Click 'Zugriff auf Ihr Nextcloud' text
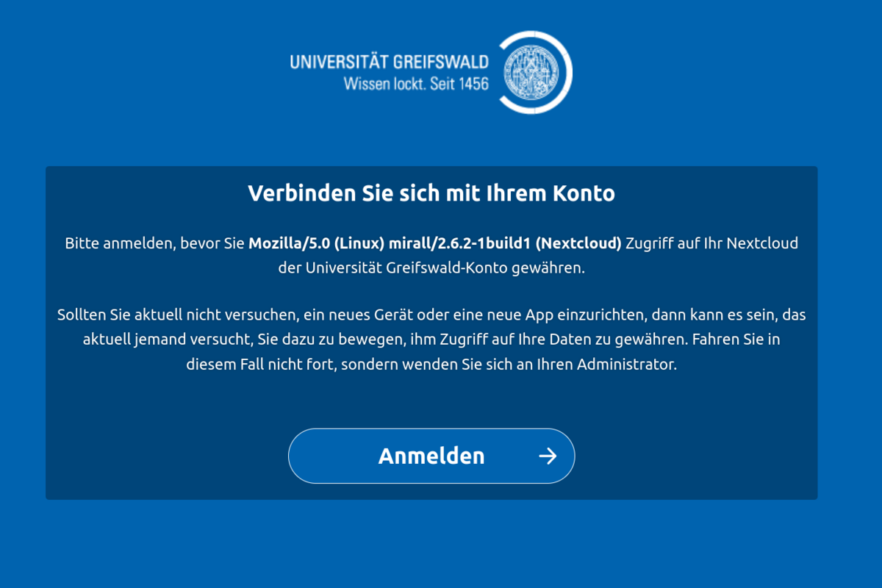 pyautogui.click(x=711, y=243)
